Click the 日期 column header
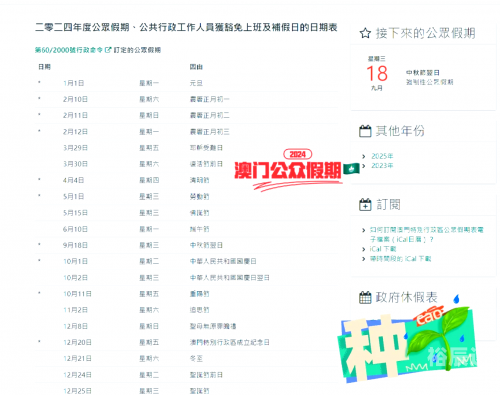The image size is (500, 395). 44,67
